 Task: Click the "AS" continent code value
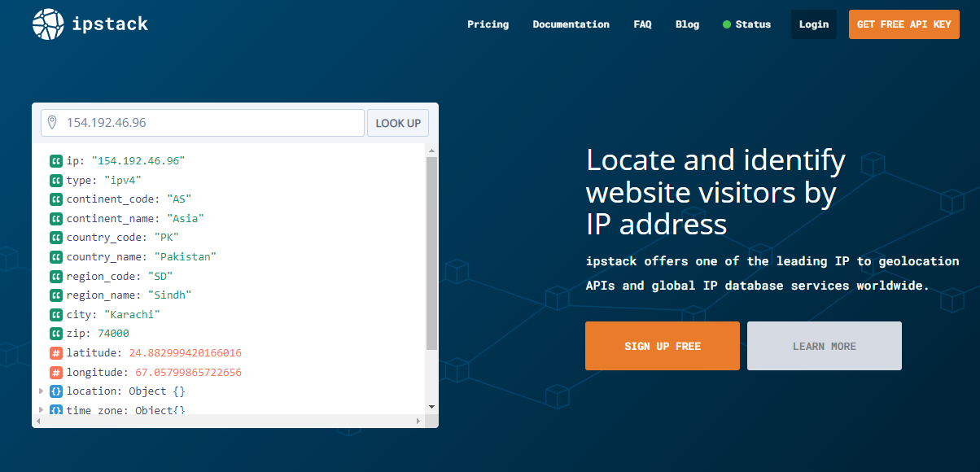pyautogui.click(x=179, y=199)
